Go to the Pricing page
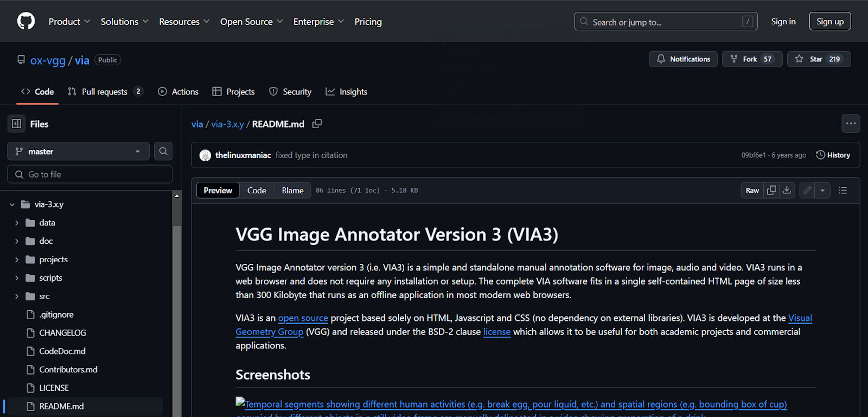The height and width of the screenshot is (417, 868). [368, 22]
